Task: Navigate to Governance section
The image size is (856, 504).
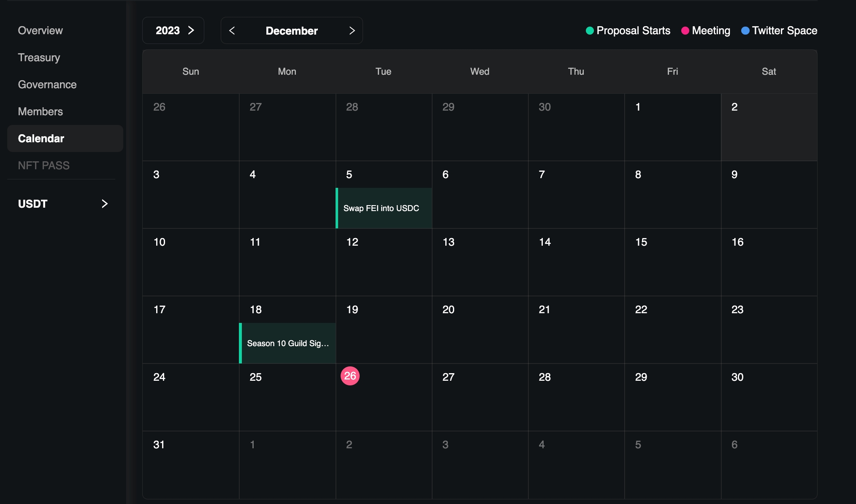Action: point(47,84)
